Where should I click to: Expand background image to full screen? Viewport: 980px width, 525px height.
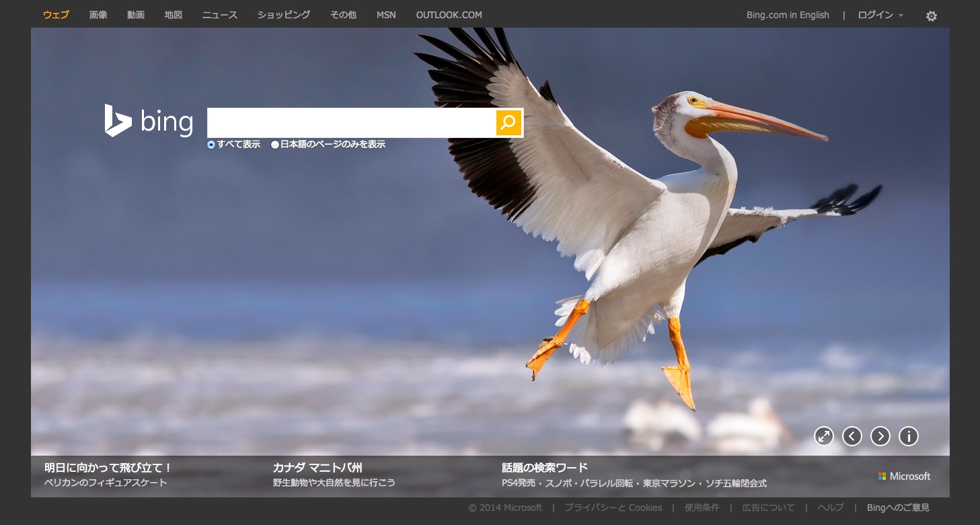823,436
